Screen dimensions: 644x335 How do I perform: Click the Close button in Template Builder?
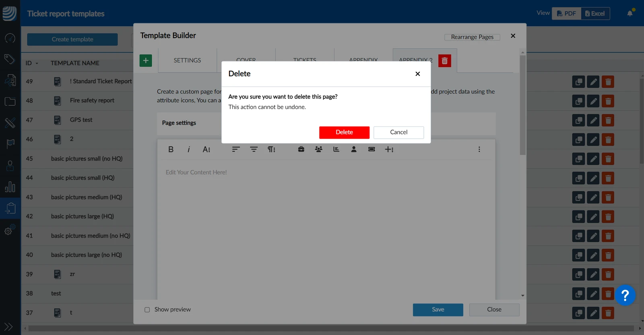point(494,310)
